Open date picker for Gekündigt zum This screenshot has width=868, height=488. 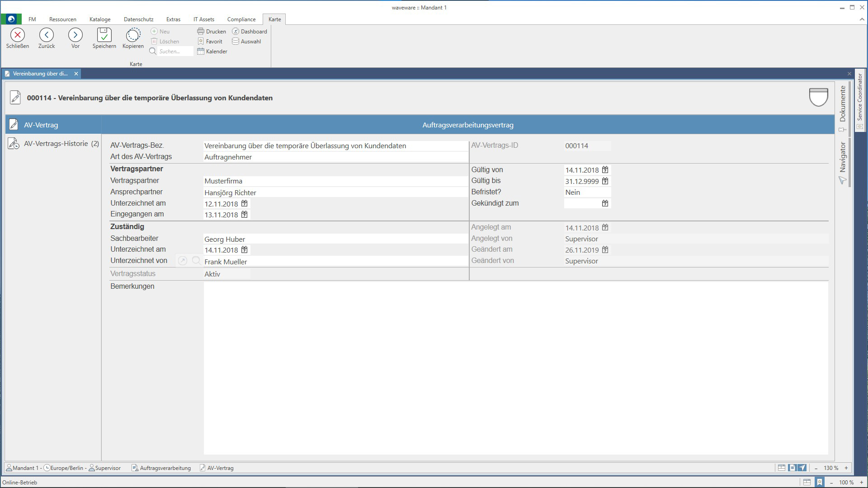coord(605,203)
